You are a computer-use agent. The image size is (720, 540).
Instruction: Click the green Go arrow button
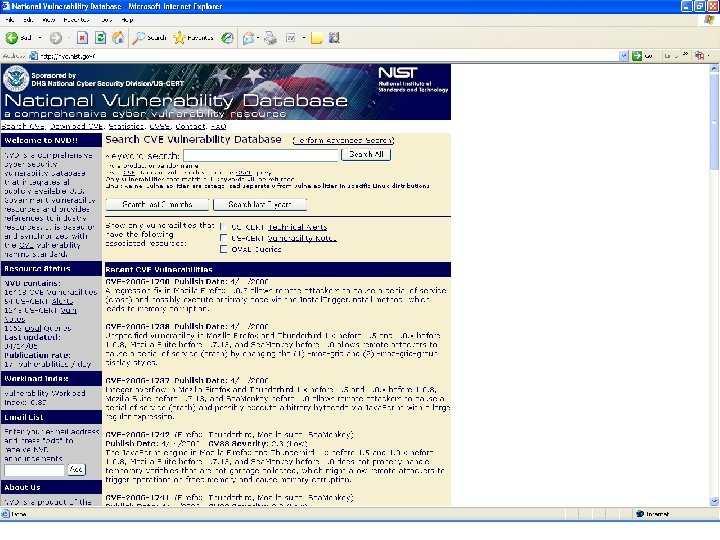[636, 56]
